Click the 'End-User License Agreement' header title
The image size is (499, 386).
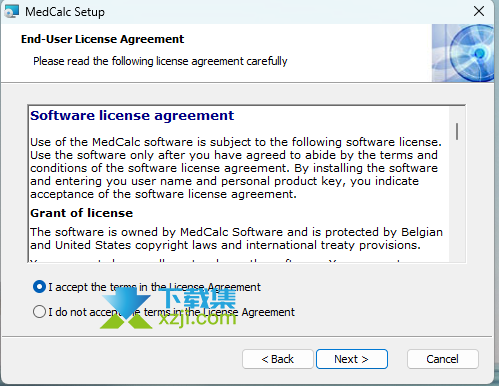coord(102,39)
